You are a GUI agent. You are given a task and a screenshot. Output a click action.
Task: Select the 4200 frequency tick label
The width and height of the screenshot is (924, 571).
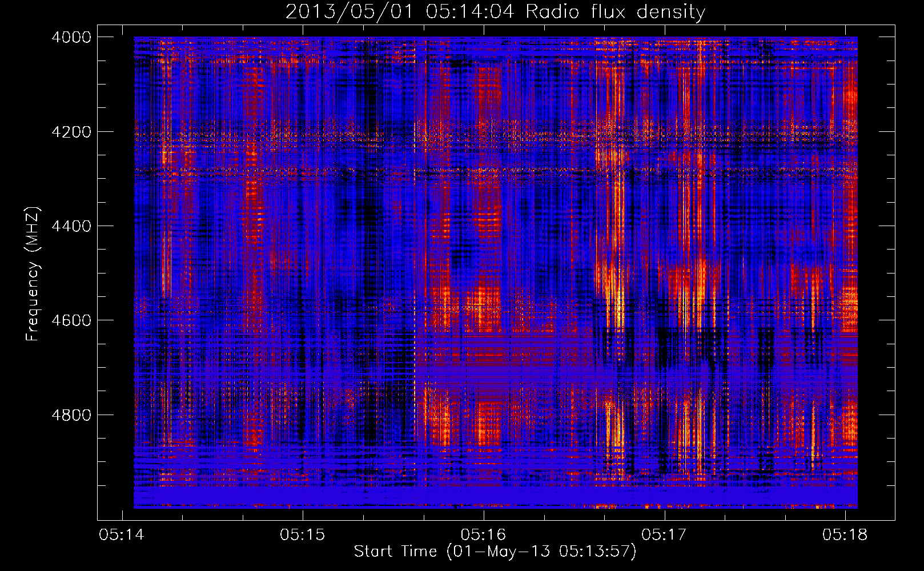(71, 132)
